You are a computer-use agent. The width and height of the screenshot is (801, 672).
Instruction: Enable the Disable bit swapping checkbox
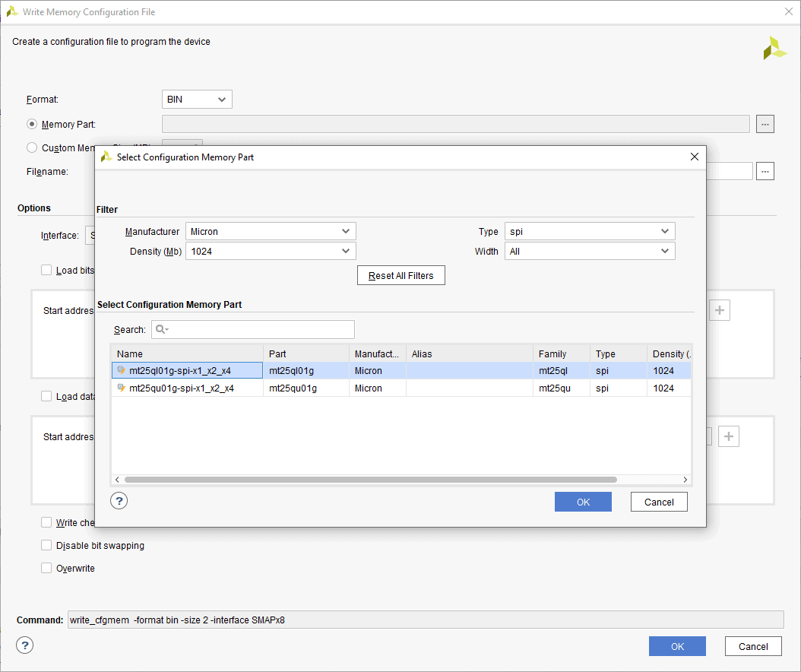pos(46,545)
